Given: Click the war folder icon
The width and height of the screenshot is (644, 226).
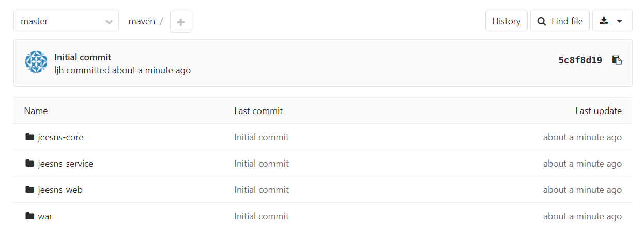Looking at the screenshot, I should coord(29,216).
